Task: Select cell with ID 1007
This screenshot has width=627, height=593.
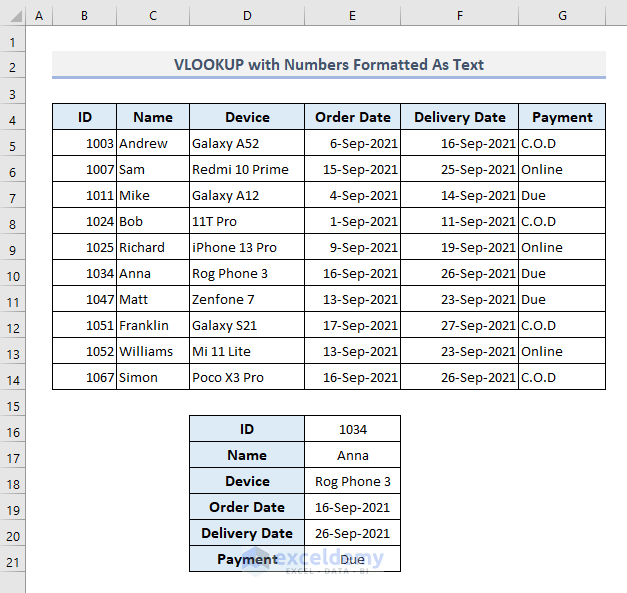Action: point(84,169)
